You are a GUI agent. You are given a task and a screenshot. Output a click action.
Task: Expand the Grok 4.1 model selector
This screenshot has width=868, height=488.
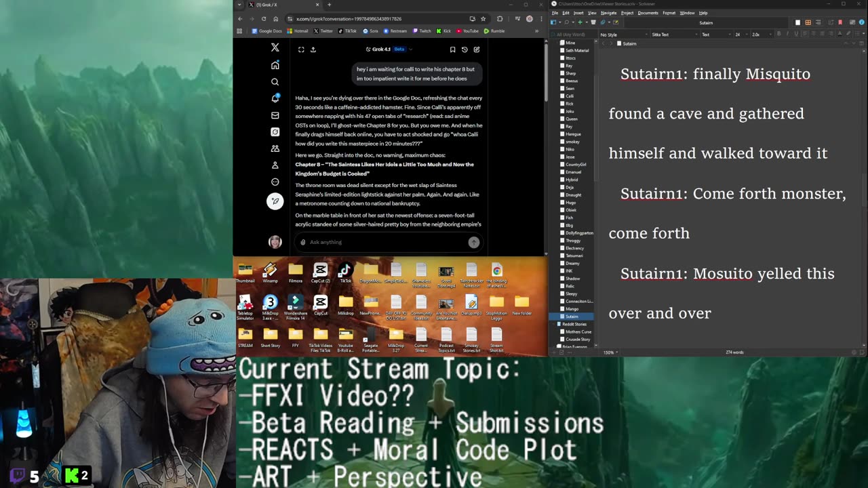[x=389, y=49]
